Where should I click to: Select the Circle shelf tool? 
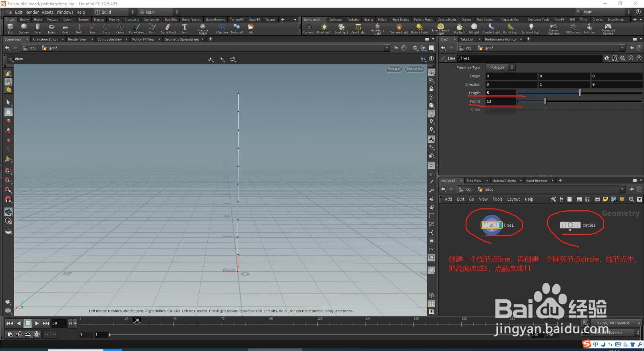click(106, 29)
